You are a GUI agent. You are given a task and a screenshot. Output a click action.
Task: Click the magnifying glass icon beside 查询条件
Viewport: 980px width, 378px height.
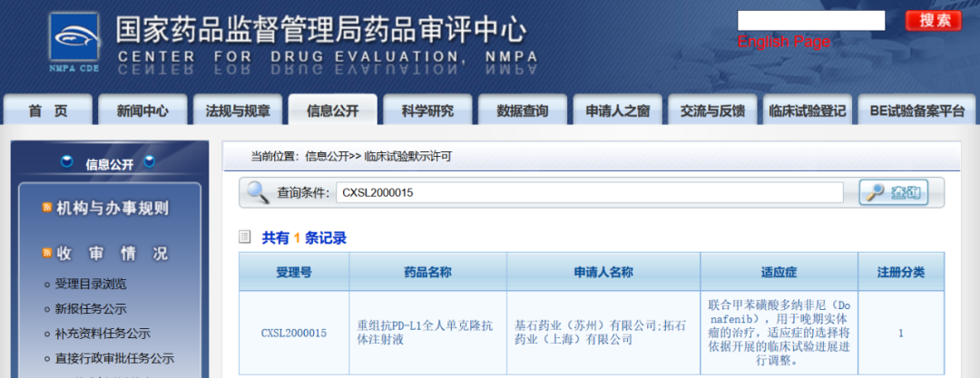point(258,193)
